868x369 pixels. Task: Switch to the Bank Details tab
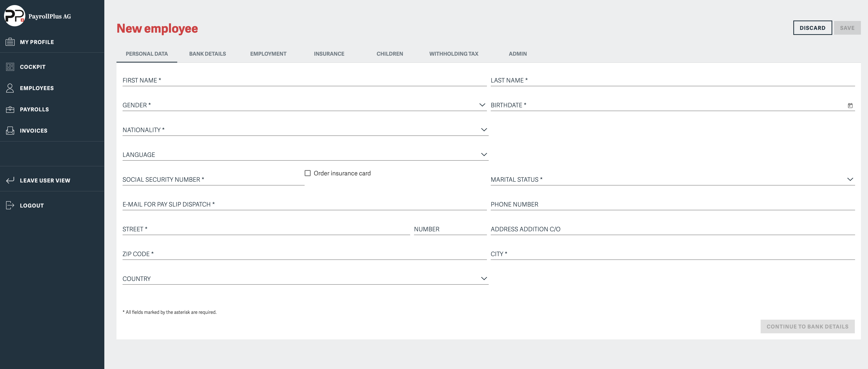point(207,54)
